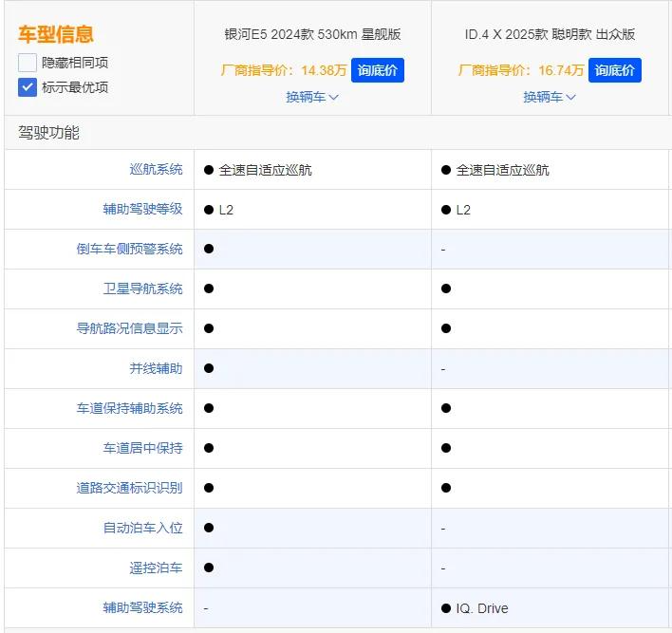Click the 驾驶功能 section header
This screenshot has height=633, width=672.
48,133
